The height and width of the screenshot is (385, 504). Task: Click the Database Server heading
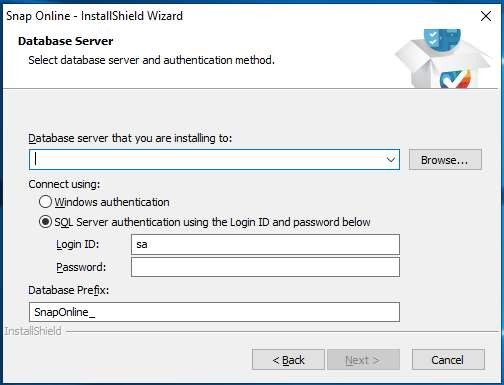click(x=66, y=41)
